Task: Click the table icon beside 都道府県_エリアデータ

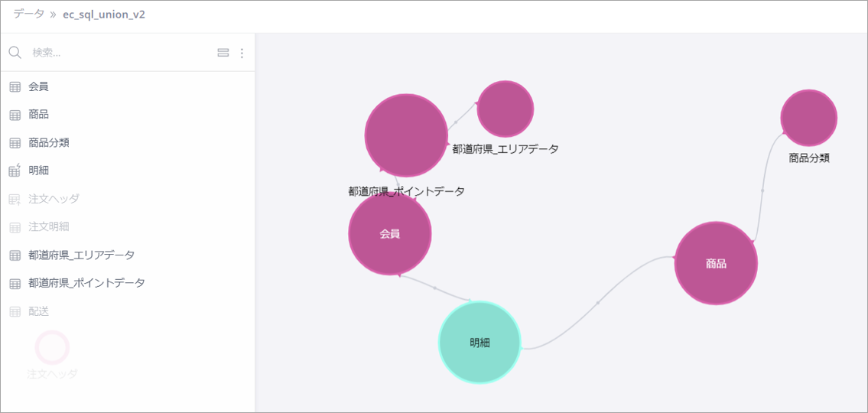Action: pyautogui.click(x=15, y=255)
